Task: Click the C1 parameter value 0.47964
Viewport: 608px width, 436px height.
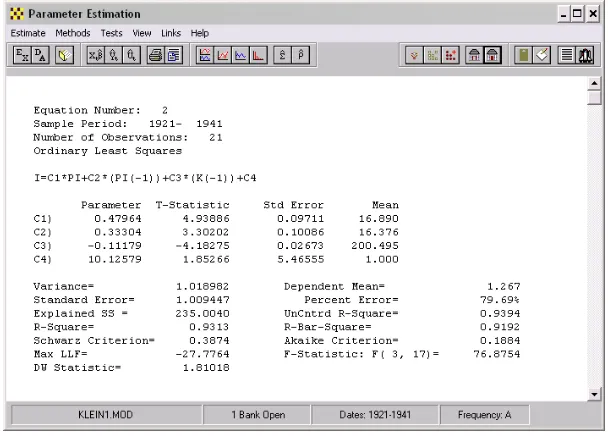Action: coord(118,219)
